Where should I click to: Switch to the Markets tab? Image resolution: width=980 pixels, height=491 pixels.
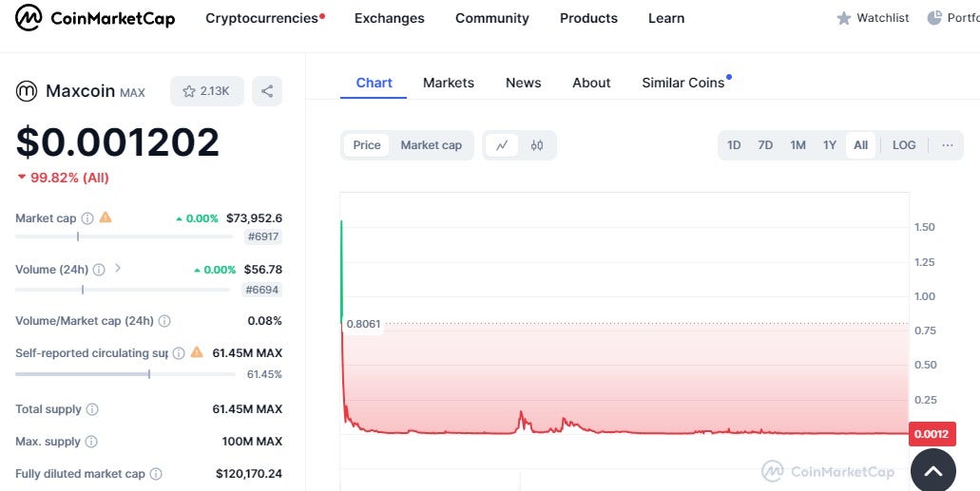point(449,83)
